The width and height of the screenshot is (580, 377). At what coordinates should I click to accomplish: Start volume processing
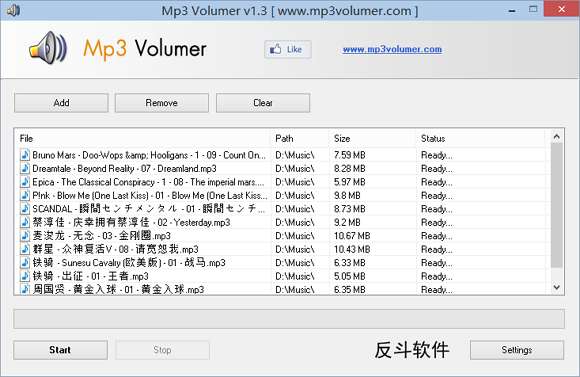60,350
